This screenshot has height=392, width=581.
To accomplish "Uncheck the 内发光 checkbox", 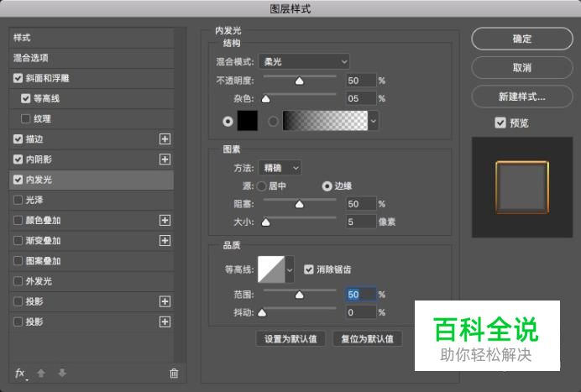I will tap(18, 180).
